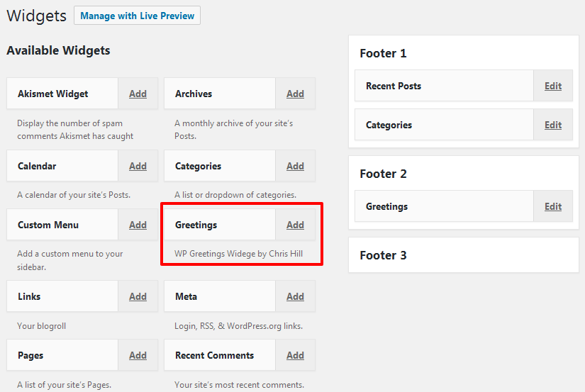Viewport: 585px width, 392px height.
Task: Add the Archives widget
Action: (295, 94)
